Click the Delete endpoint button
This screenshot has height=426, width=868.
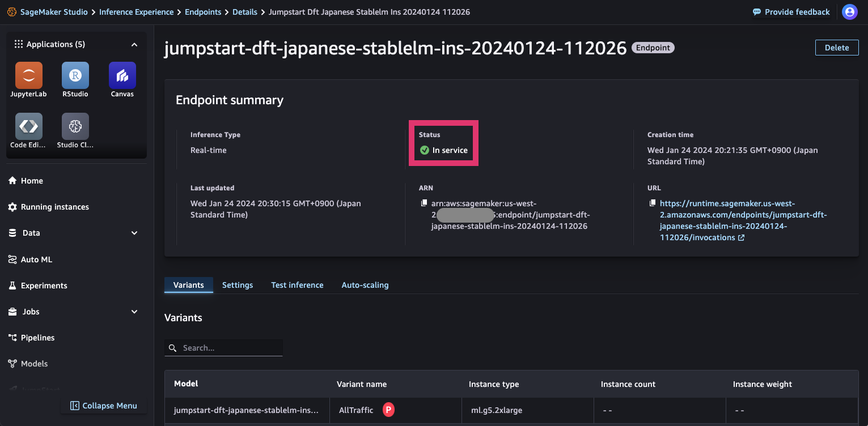click(837, 48)
